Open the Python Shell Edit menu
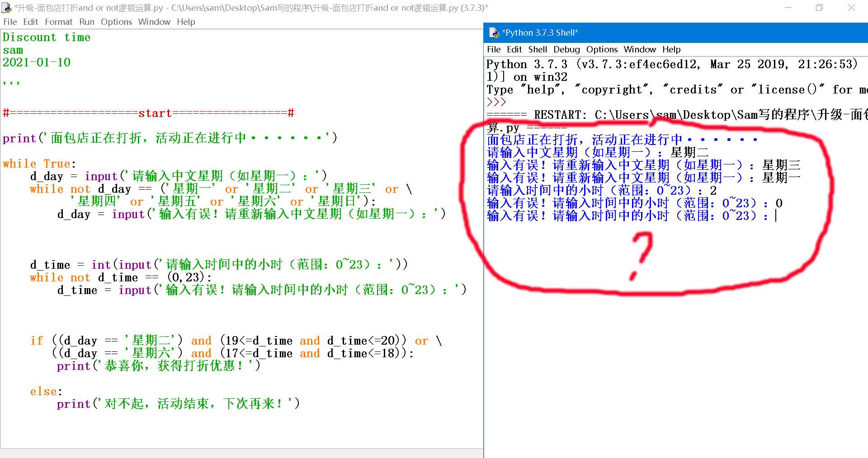868x458 pixels. click(514, 49)
